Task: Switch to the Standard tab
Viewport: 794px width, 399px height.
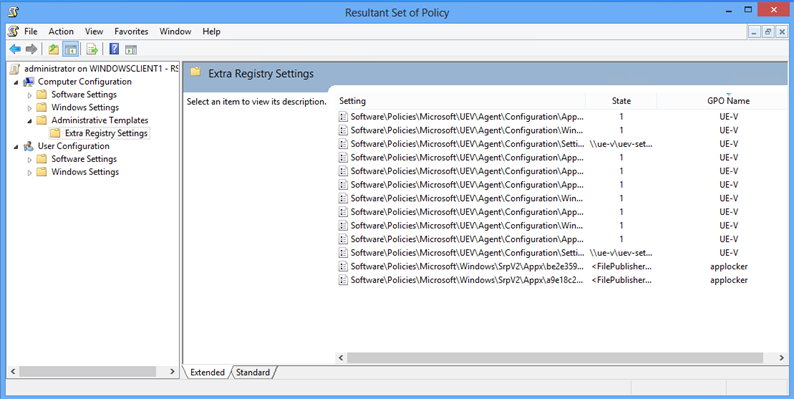Action: point(253,372)
